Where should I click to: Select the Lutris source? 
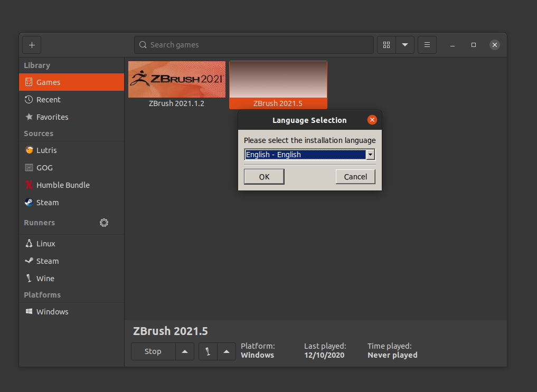(72, 150)
